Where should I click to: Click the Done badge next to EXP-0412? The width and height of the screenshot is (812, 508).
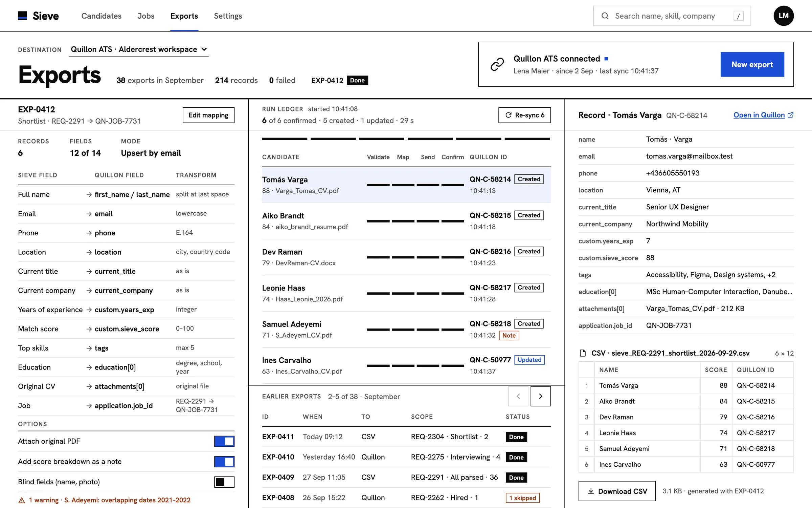click(357, 80)
